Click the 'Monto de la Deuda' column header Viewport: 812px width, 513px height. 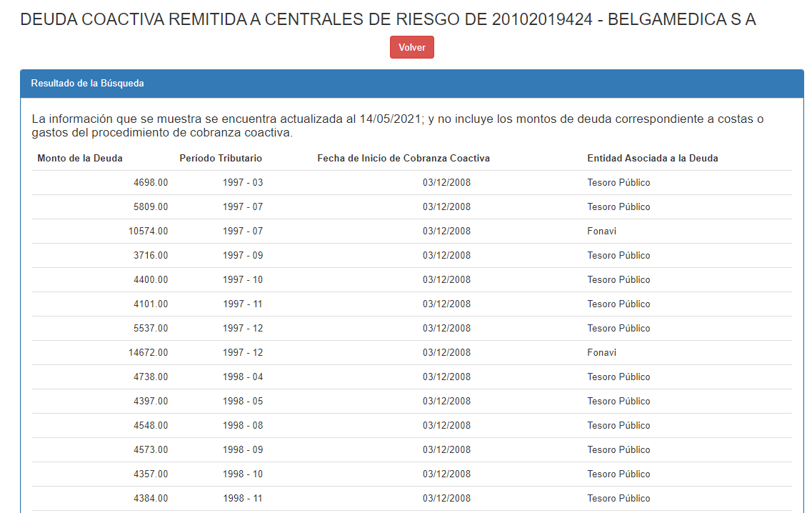coord(80,158)
